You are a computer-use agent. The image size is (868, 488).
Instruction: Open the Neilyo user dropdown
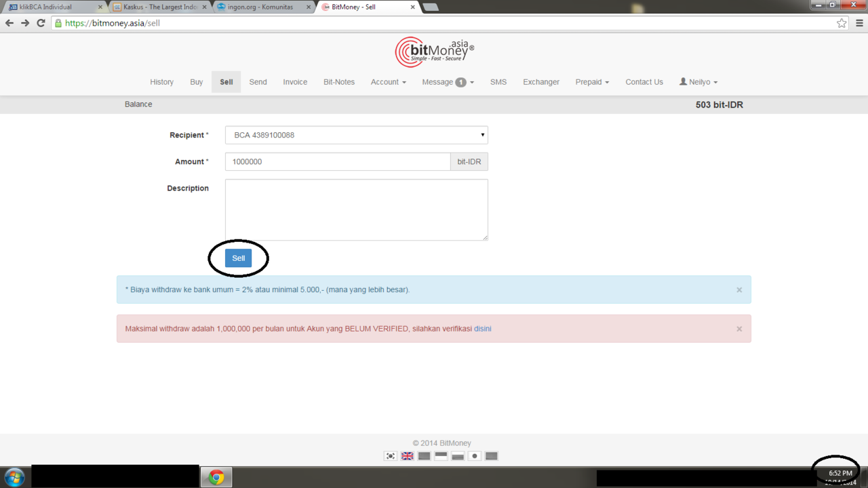[x=698, y=82]
